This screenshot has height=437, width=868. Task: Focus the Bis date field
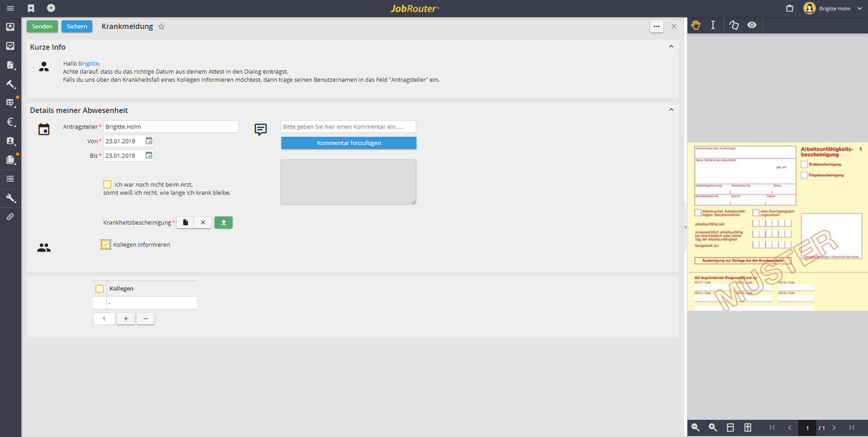[123, 155]
